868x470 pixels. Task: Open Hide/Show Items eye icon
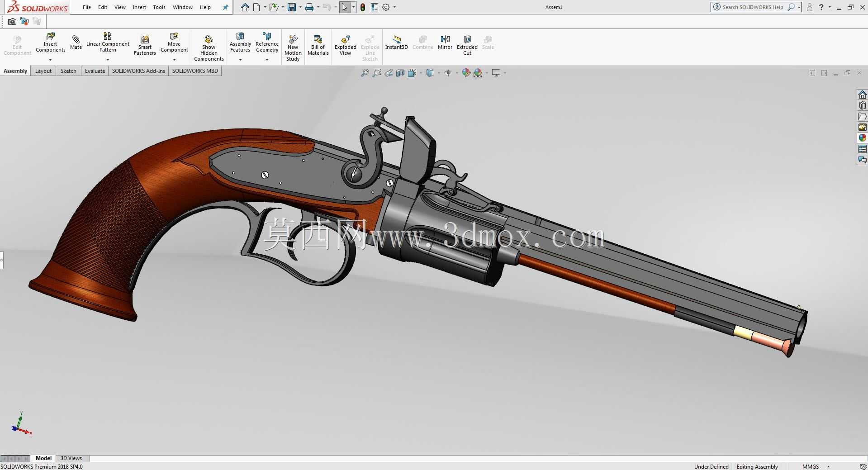tap(448, 73)
